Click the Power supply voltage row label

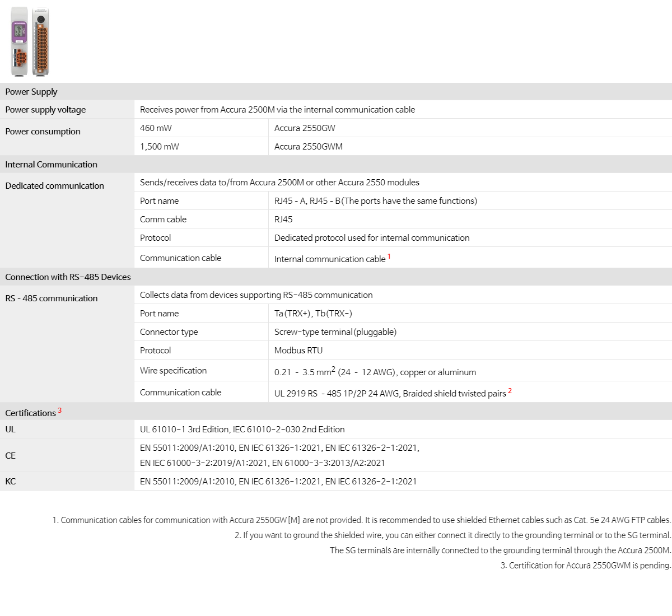(x=45, y=110)
